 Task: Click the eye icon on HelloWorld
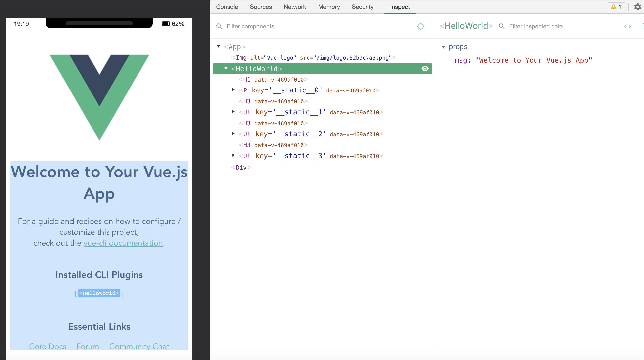click(424, 69)
